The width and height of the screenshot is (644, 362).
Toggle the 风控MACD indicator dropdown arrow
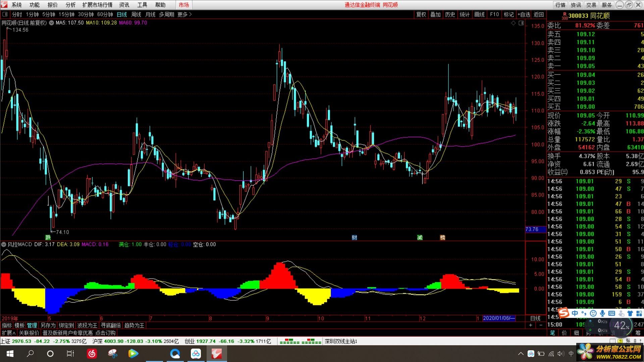[4, 245]
